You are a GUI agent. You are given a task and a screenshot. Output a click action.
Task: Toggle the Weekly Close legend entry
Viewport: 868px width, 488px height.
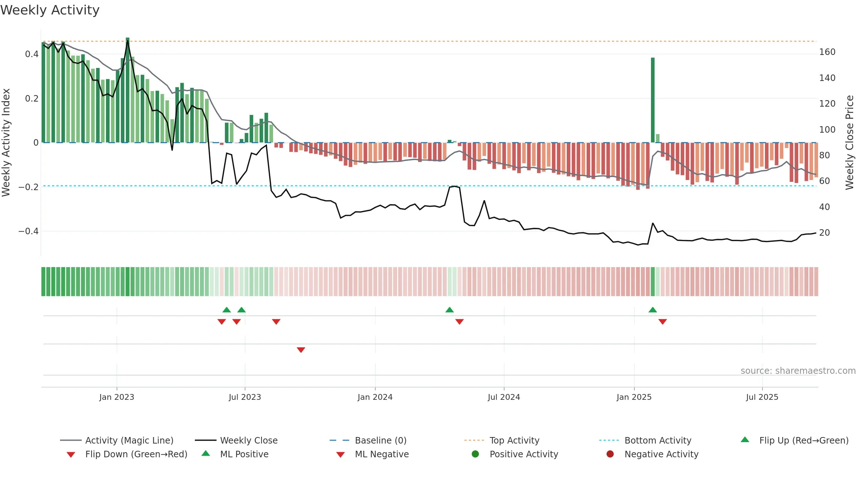click(236, 440)
